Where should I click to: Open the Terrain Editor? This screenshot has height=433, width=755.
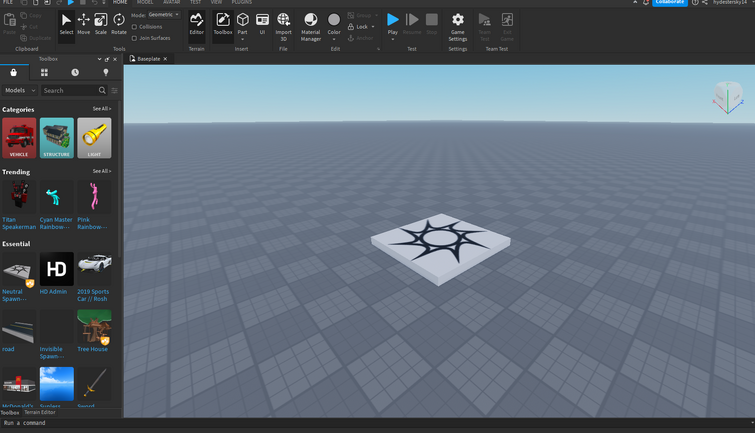coord(196,24)
